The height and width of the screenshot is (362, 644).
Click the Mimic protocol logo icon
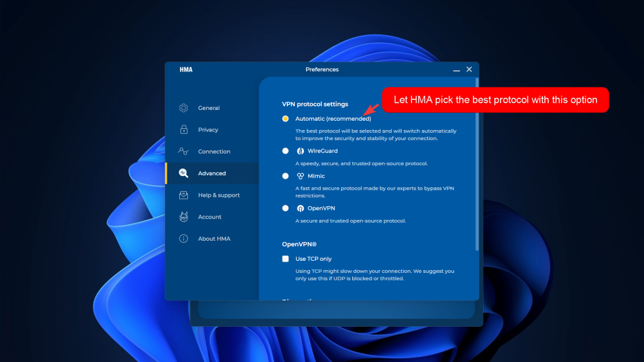pyautogui.click(x=300, y=176)
